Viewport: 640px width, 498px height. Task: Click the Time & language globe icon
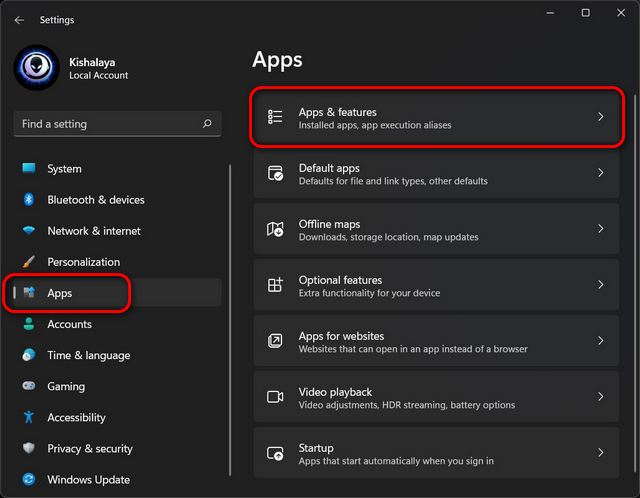(x=29, y=355)
